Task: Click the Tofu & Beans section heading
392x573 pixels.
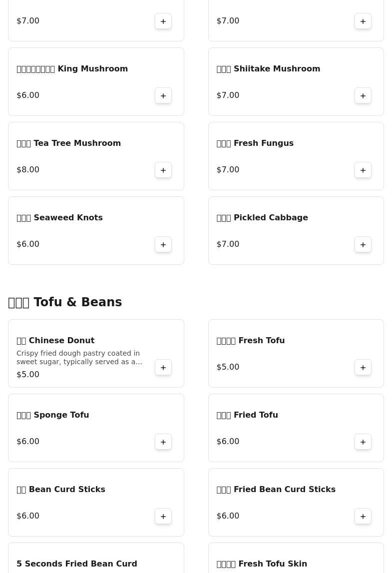Action: pyautogui.click(x=65, y=302)
